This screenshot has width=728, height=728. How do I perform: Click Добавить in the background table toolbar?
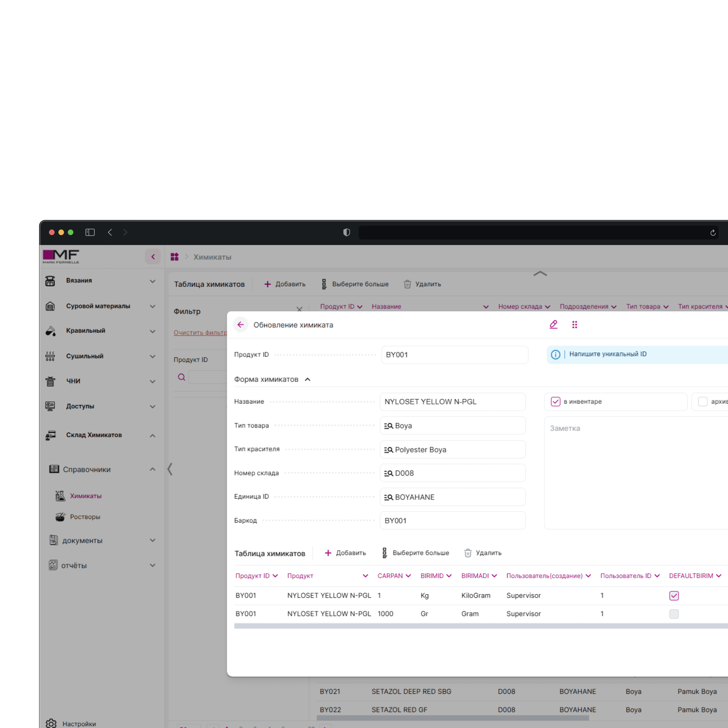(284, 284)
